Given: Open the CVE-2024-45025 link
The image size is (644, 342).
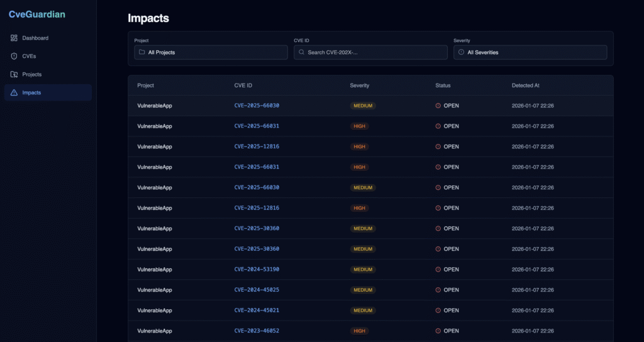Looking at the screenshot, I should [x=257, y=290].
